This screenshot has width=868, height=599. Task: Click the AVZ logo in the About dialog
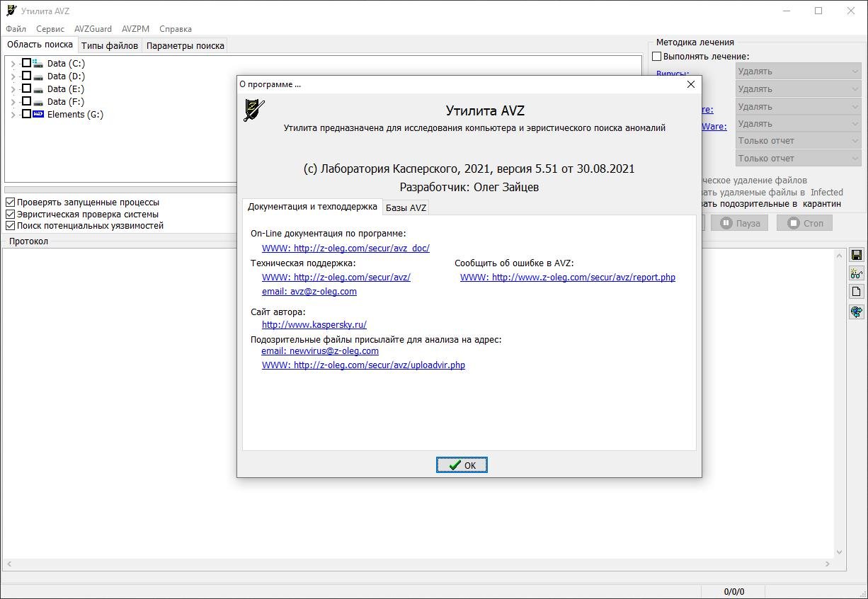(x=254, y=110)
